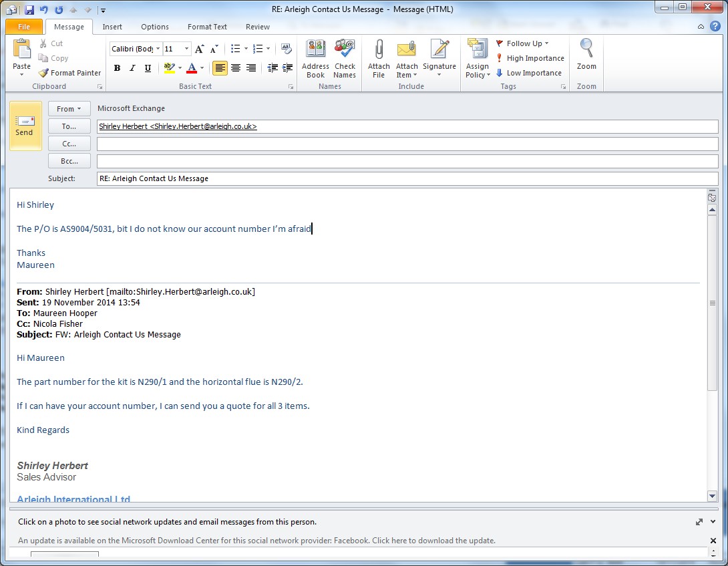Open the highlight color dropdown arrow

(180, 68)
